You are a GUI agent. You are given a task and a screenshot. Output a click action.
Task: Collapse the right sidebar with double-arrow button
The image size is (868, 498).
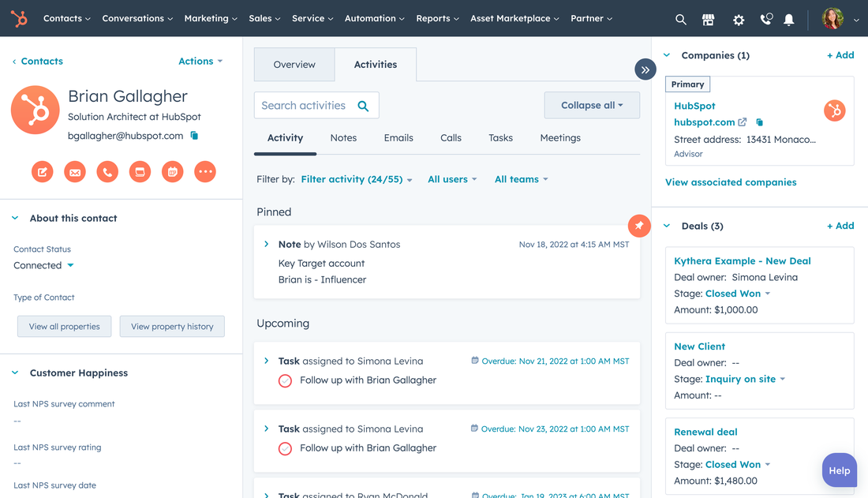(645, 69)
